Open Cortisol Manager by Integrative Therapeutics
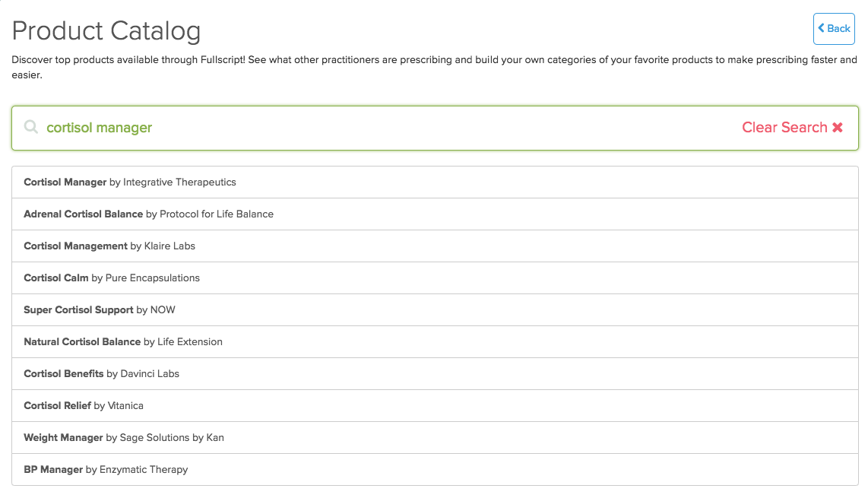Image resolution: width=868 pixels, height=498 pixels. [435, 182]
